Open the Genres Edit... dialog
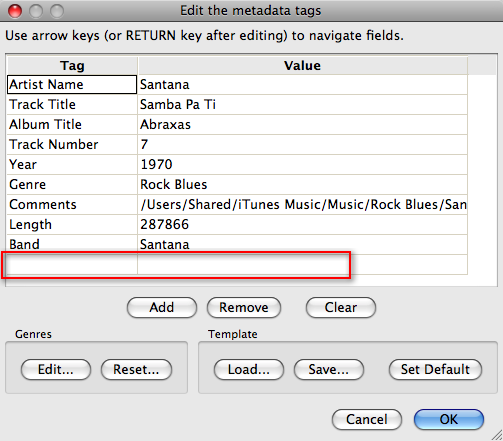 coord(56,369)
